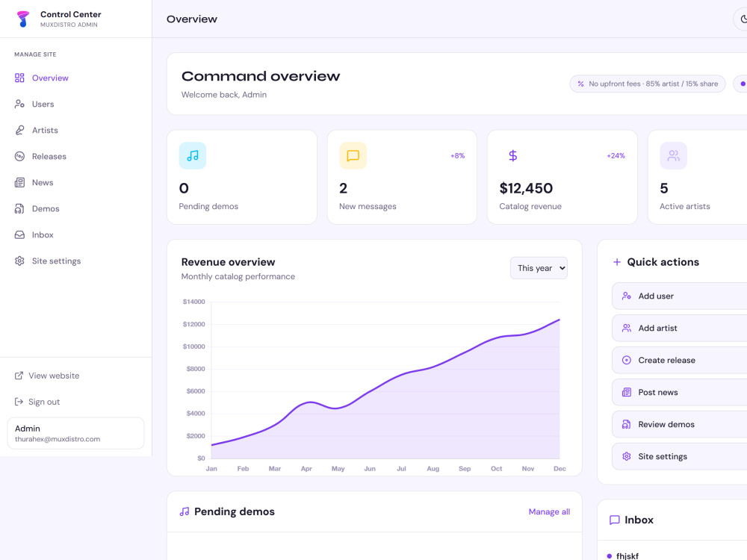Screen dimensions: 747x560
Task: Click the Admin account card
Action: coord(75,433)
